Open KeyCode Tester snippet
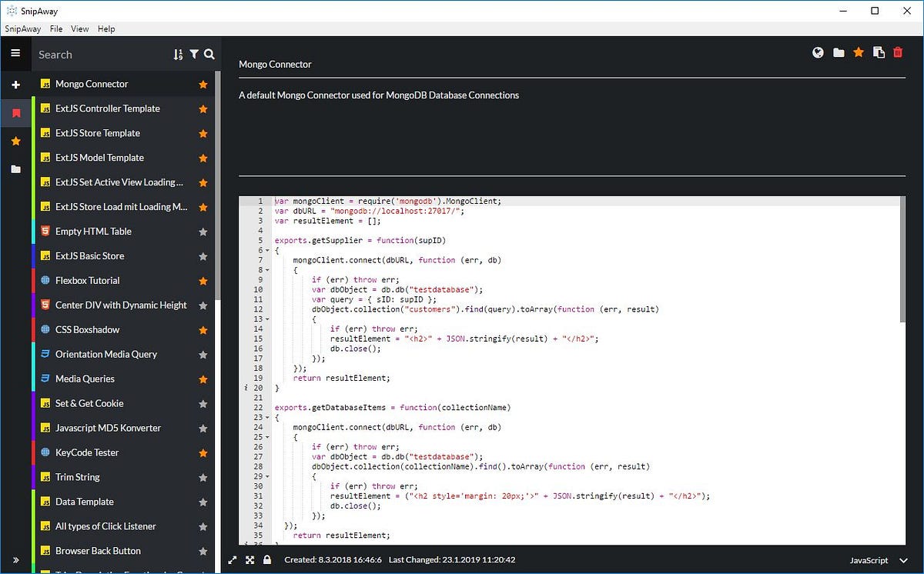Viewport: 924px width, 574px height. coord(124,452)
